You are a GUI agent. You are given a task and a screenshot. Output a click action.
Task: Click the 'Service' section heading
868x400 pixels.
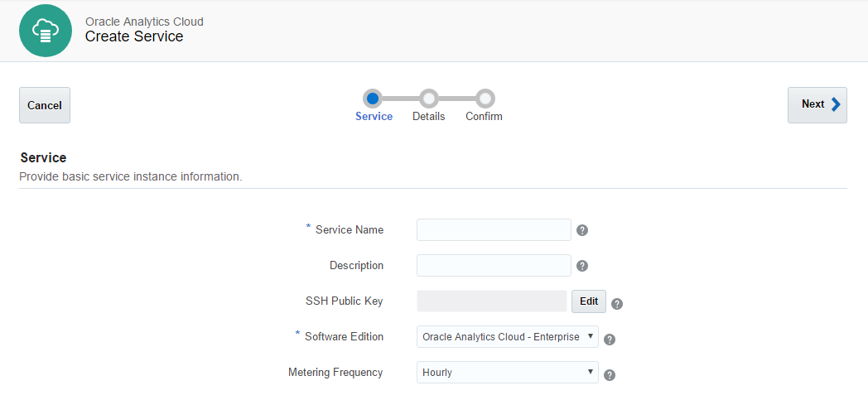click(43, 157)
